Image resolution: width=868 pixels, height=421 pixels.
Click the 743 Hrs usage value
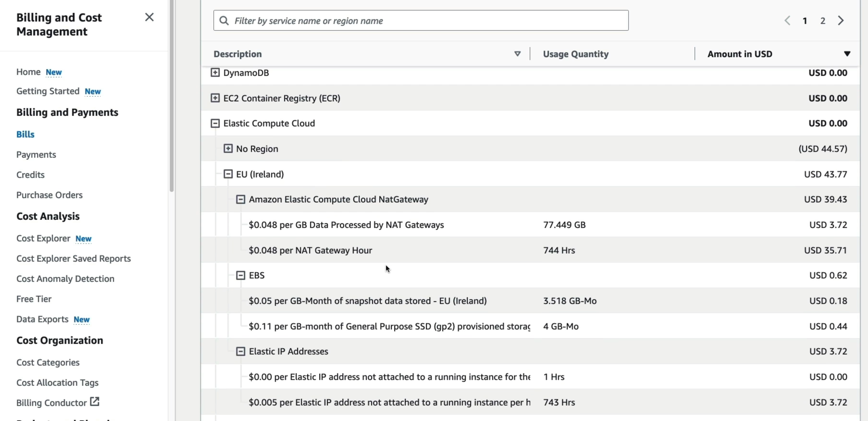click(x=559, y=402)
